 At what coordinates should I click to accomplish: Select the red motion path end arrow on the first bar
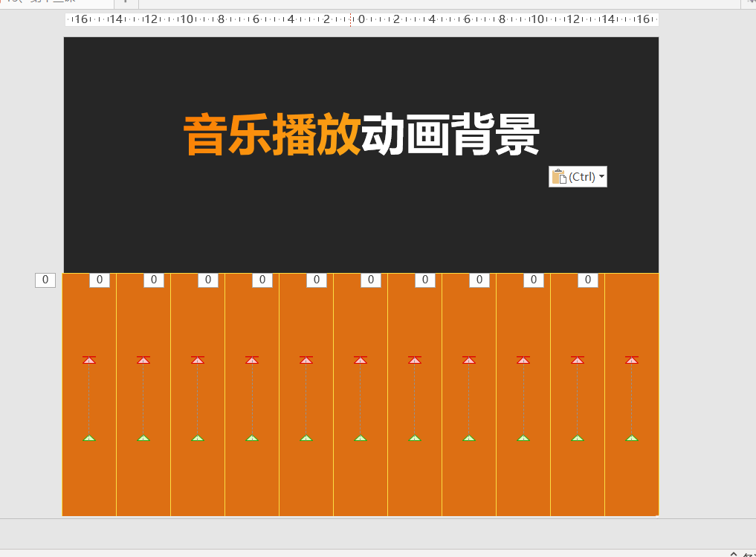pos(88,360)
